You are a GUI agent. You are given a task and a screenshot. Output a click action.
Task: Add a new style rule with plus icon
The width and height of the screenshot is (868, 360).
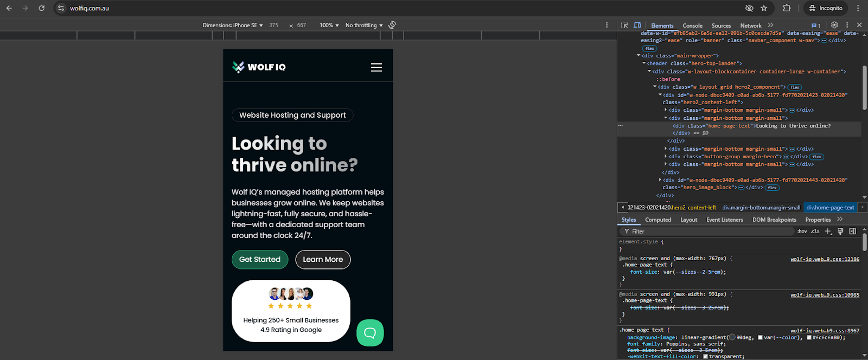pos(828,231)
